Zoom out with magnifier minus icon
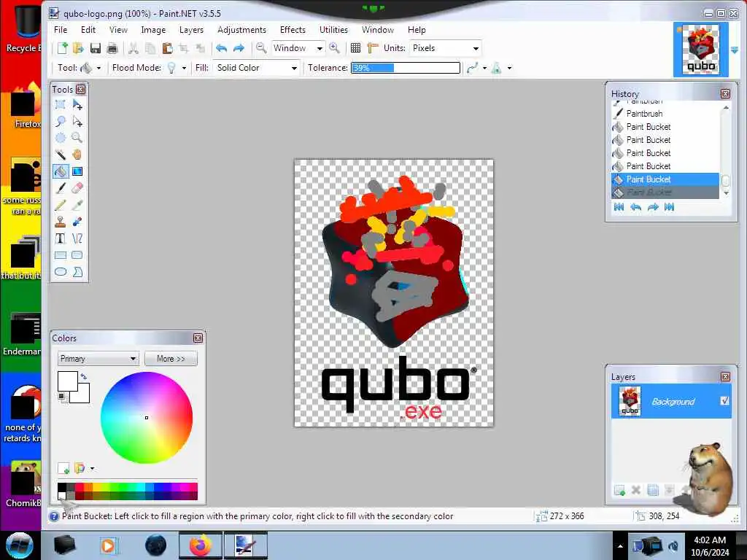Image resolution: width=747 pixels, height=560 pixels. coord(261,48)
